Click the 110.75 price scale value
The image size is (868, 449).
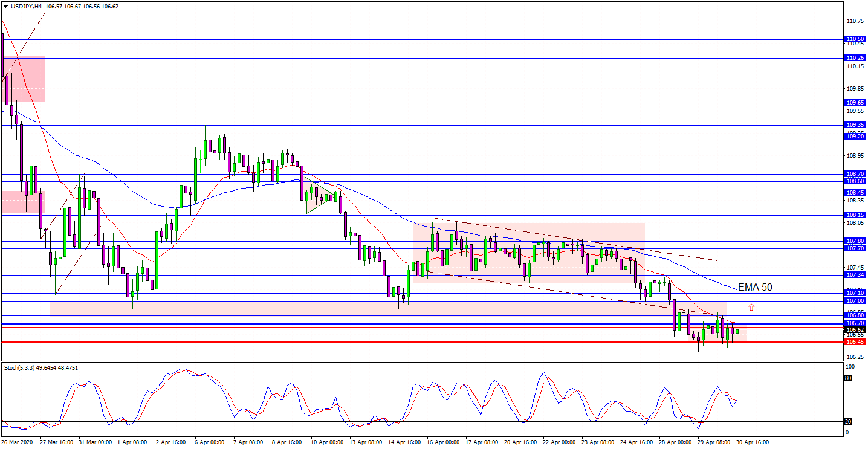pos(855,21)
